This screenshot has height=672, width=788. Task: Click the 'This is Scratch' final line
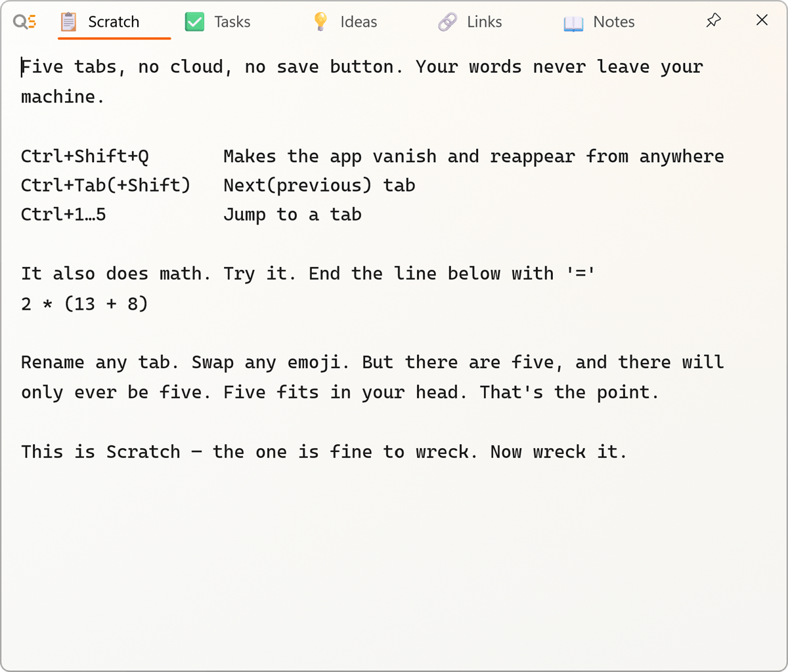click(324, 451)
